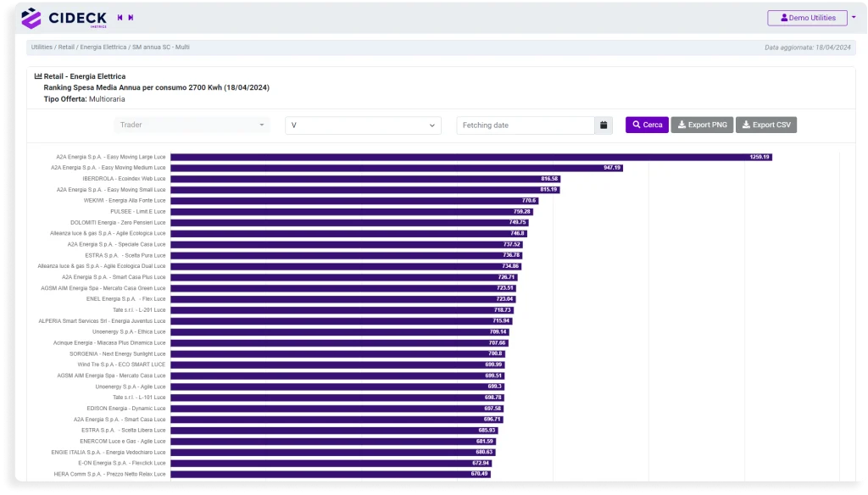
Task: Click SM annua SC - Multi breadcrumb
Action: (160, 47)
